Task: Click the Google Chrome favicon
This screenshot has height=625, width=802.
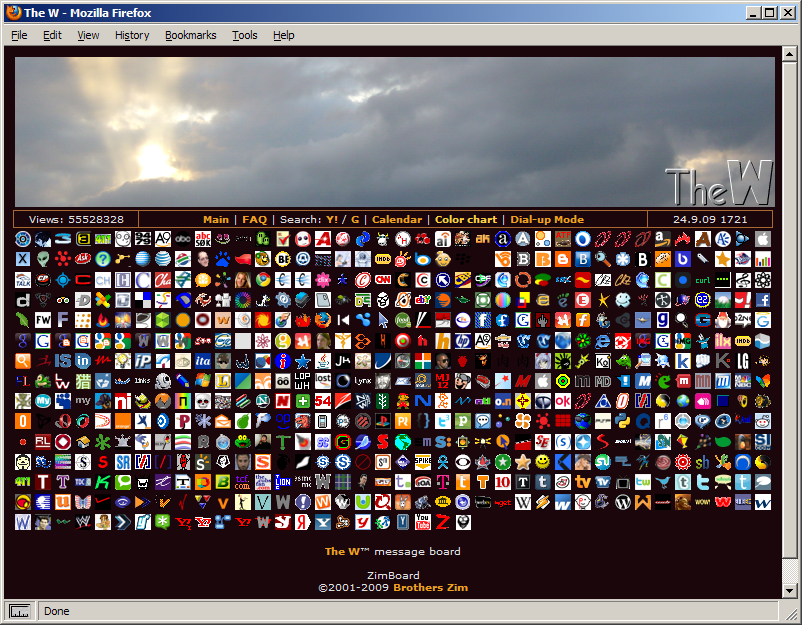Action: point(263,280)
